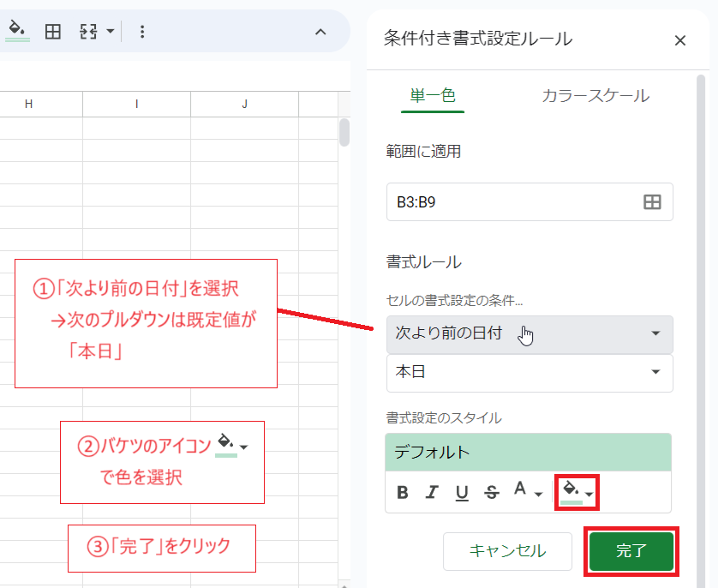This screenshot has height=588, width=718.
Task: Click the spreadsheet vertical scrollbar thumb
Action: tap(344, 132)
